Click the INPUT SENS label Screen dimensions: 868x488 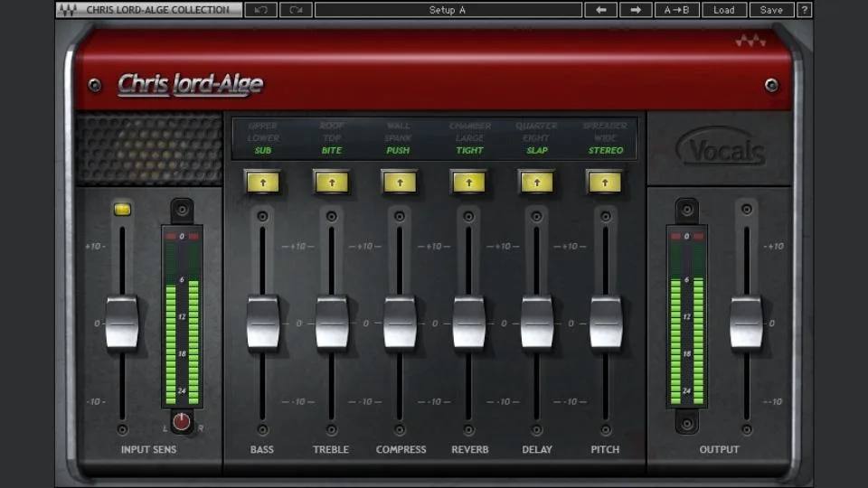tap(148, 449)
